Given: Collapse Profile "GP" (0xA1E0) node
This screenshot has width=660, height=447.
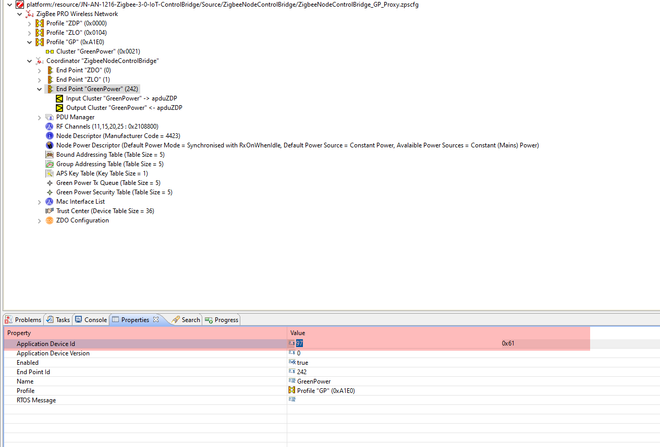Looking at the screenshot, I should click(x=29, y=42).
